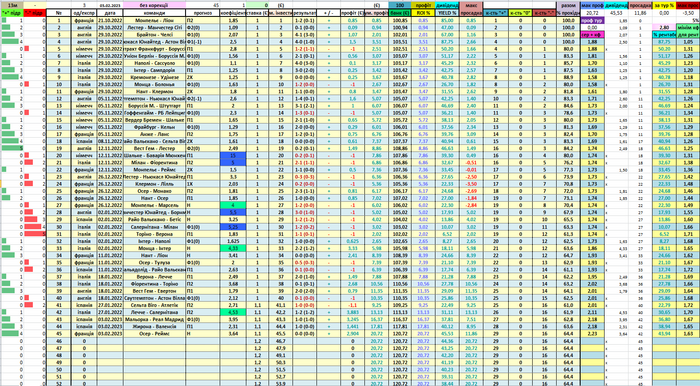
Task: Select the 'Салернітана - Мілан' cell
Action: [154, 227]
